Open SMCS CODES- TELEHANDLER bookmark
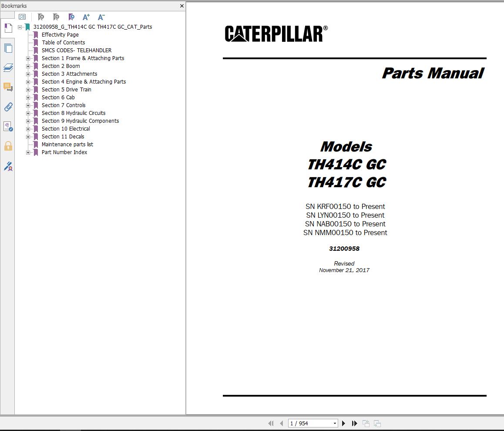This screenshot has width=504, height=431. tap(77, 51)
